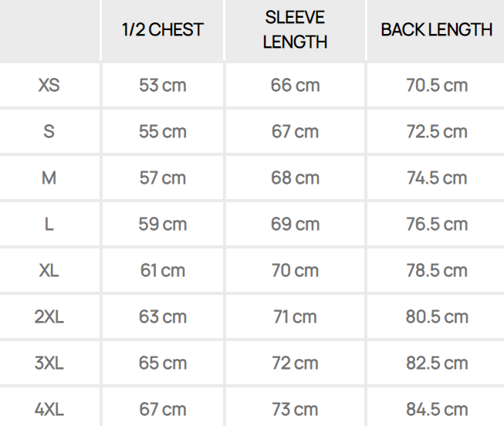Select the L size row label
The height and width of the screenshot is (426, 504).
[49, 225]
